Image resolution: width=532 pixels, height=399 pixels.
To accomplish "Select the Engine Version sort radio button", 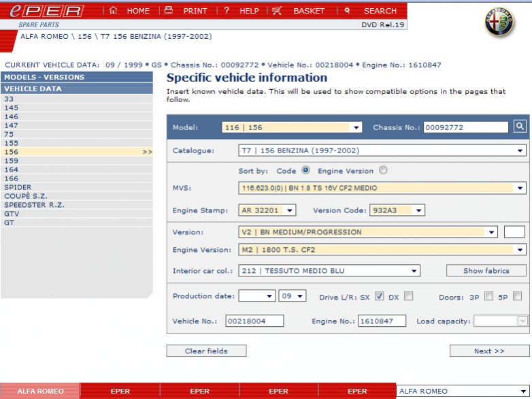I will click(x=383, y=171).
